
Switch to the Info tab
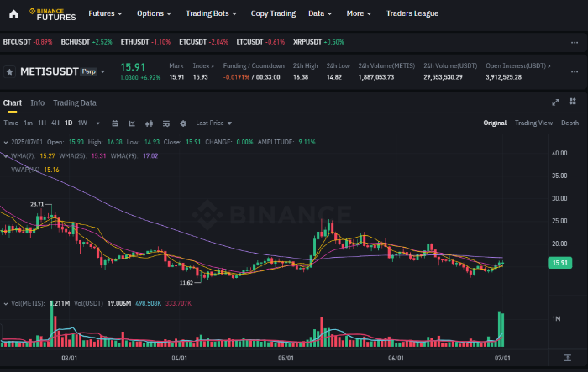click(x=38, y=102)
